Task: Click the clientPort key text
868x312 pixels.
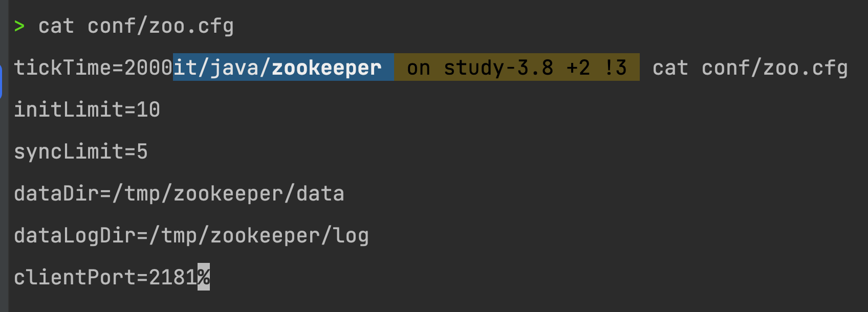Action: [75, 277]
